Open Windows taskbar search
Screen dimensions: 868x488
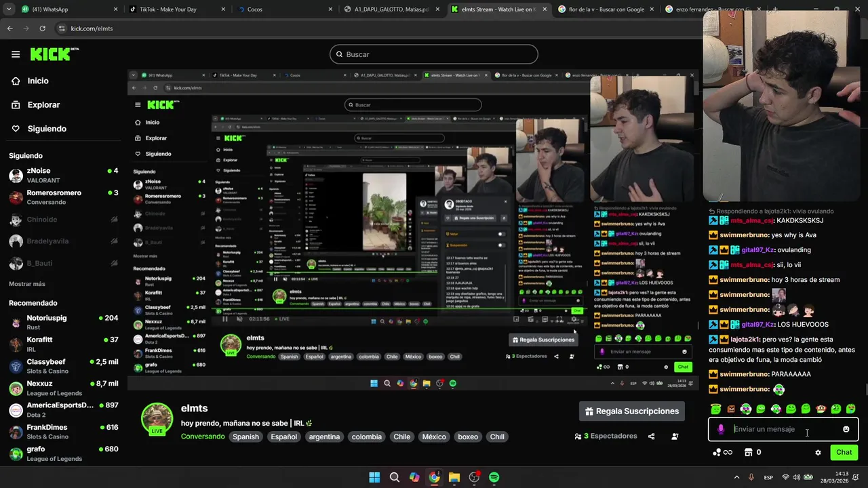394,477
